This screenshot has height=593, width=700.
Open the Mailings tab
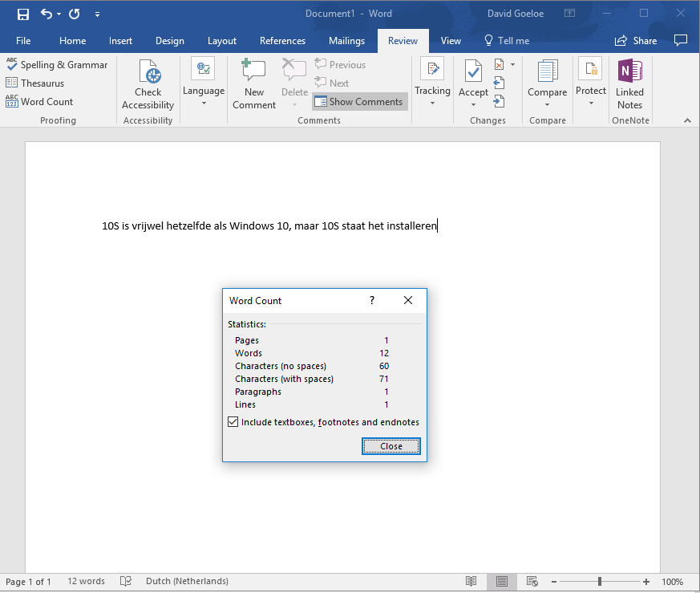(x=346, y=41)
